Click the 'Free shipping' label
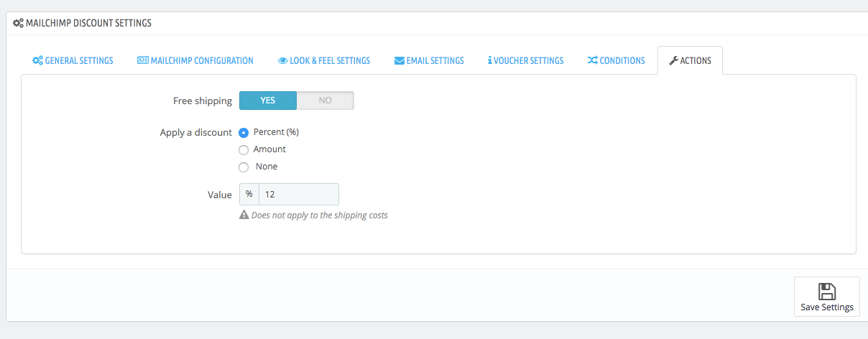868x339 pixels. [203, 101]
